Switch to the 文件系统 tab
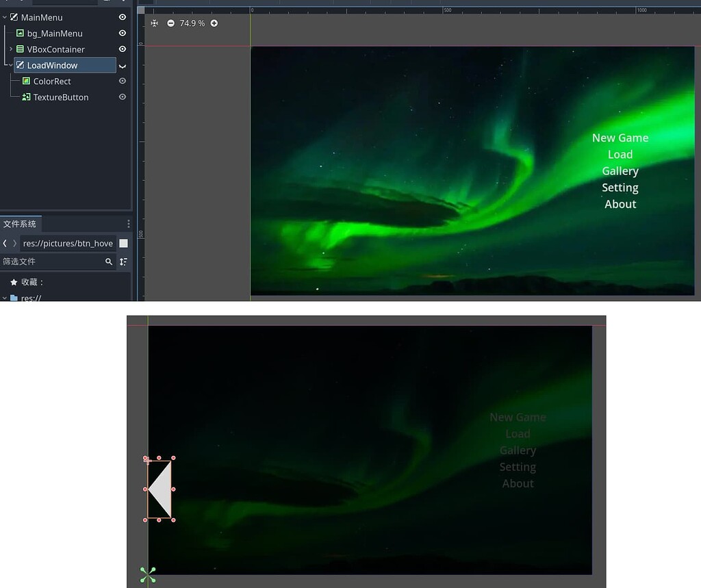 pyautogui.click(x=21, y=224)
